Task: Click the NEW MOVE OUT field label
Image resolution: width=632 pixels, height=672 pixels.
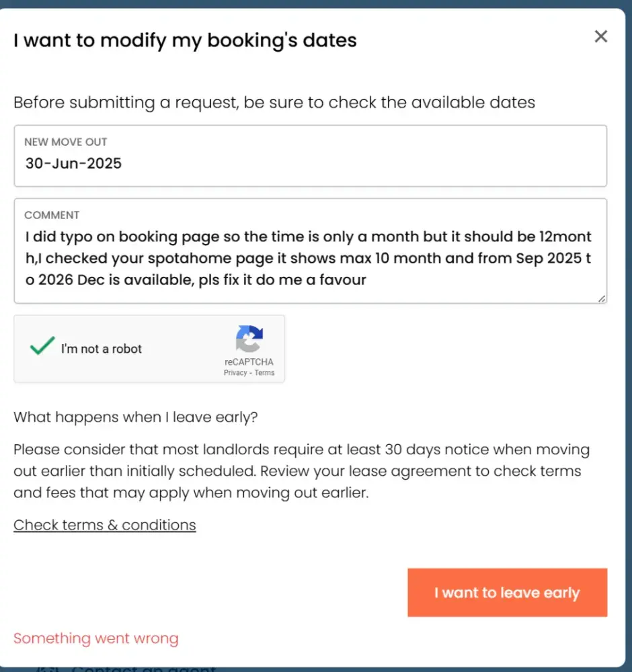Action: pyautogui.click(x=66, y=142)
